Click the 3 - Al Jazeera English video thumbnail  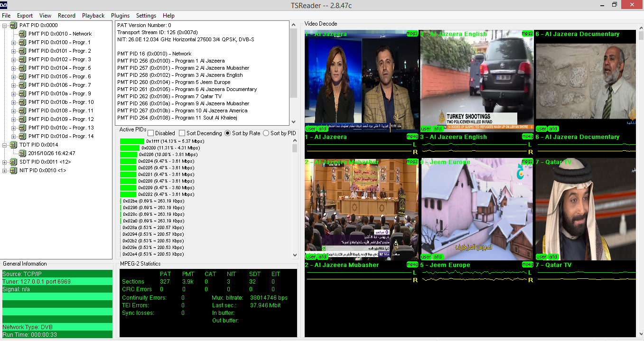(x=477, y=81)
